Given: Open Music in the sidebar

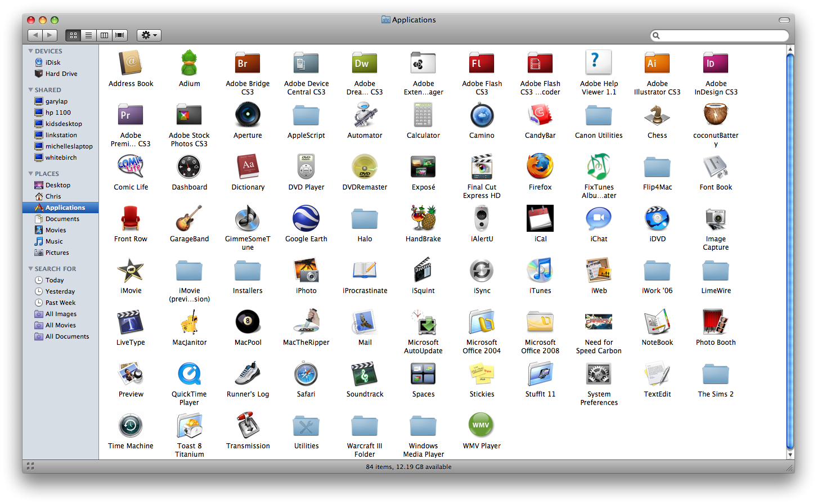Looking at the screenshot, I should (x=61, y=241).
